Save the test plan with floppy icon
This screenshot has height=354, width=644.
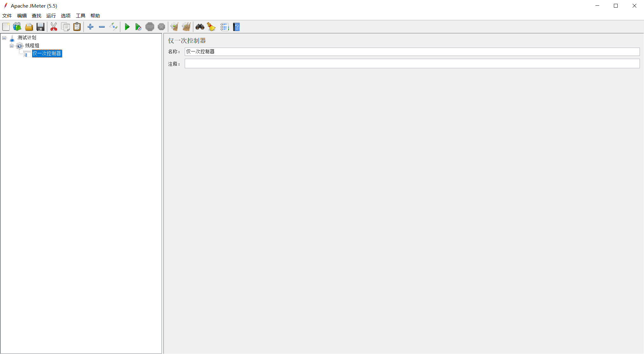click(41, 27)
